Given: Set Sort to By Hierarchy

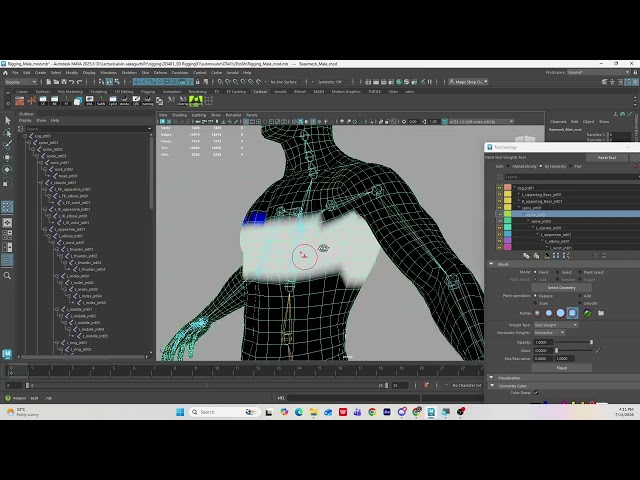Looking at the screenshot, I should click(541, 166).
